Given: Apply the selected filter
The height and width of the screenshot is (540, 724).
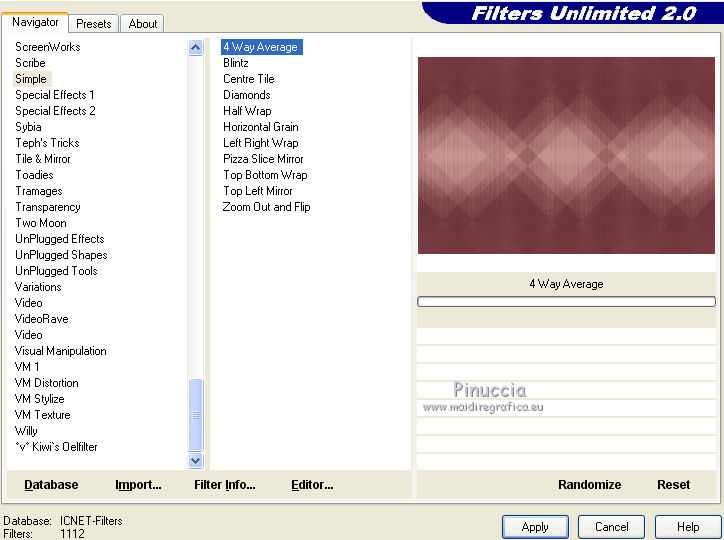Looking at the screenshot, I should coord(535,527).
